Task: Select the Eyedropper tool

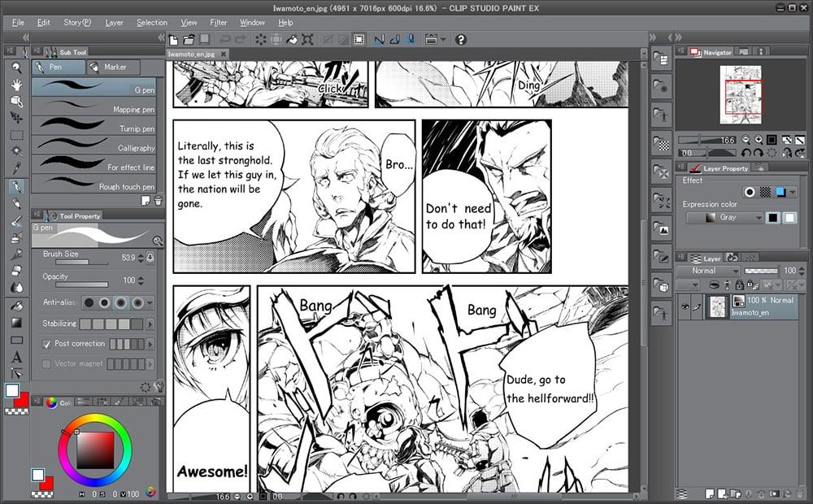Action: point(16,168)
